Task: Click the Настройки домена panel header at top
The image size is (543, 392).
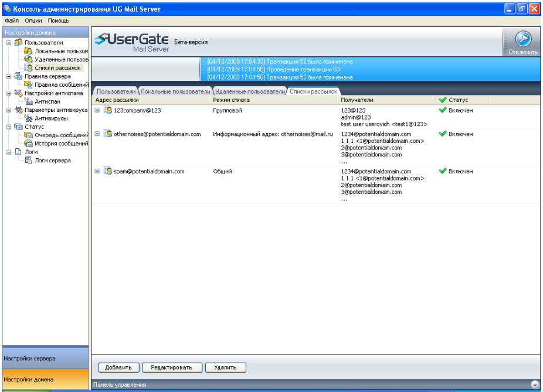Action: coord(46,33)
